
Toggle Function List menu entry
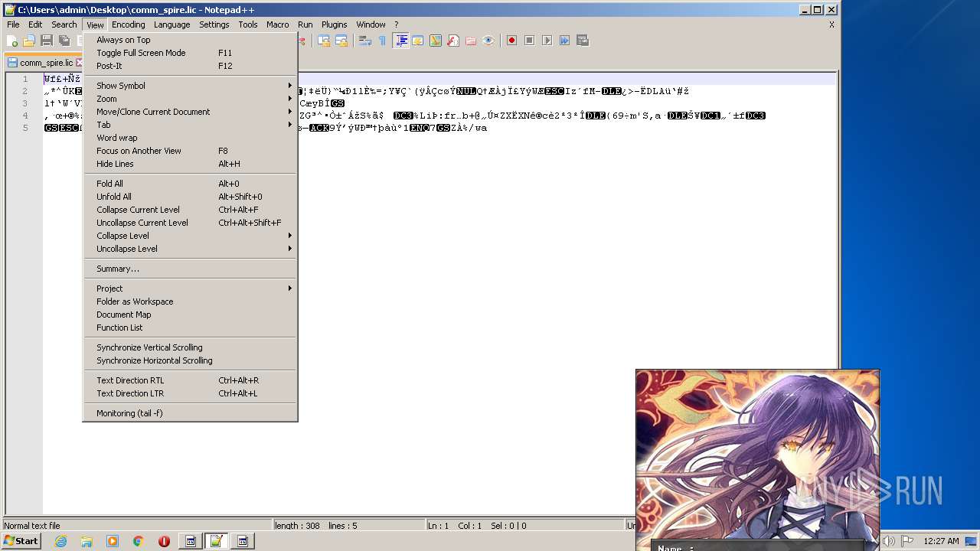[190, 328]
